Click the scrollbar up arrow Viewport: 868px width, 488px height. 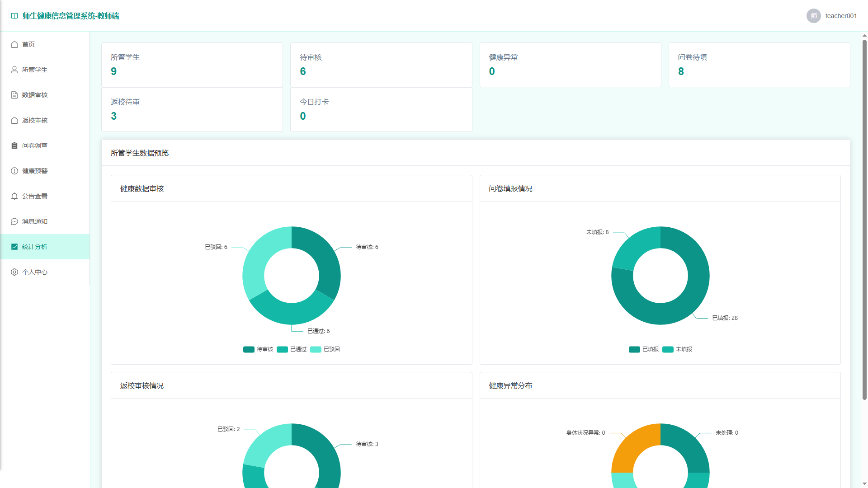pos(864,35)
